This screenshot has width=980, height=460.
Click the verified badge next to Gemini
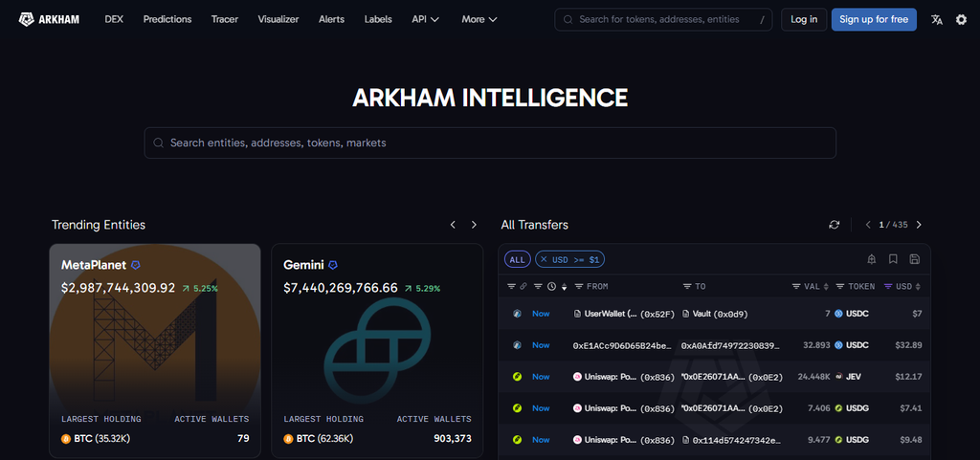333,265
